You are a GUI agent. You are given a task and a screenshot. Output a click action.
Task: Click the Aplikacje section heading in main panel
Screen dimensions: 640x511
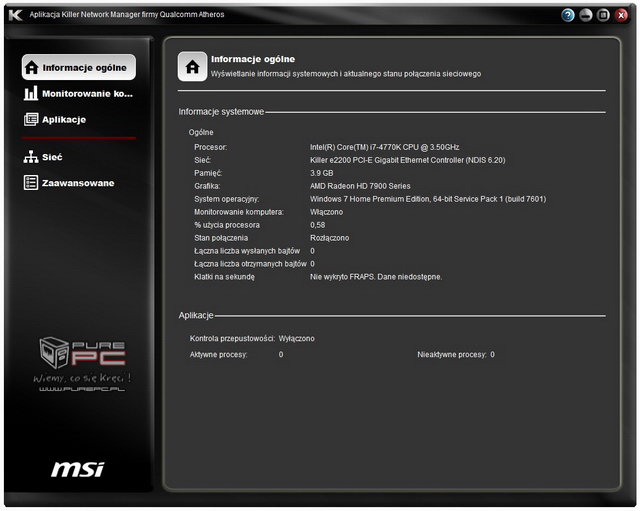(x=196, y=315)
